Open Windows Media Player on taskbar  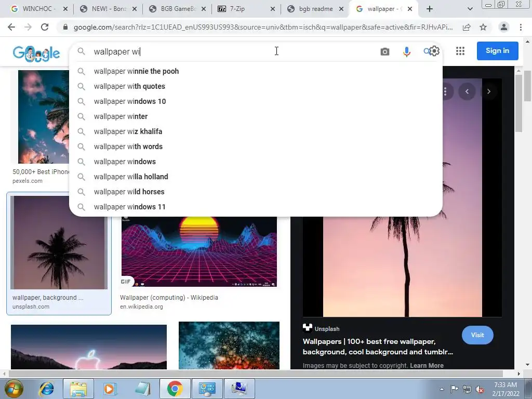[109, 389]
